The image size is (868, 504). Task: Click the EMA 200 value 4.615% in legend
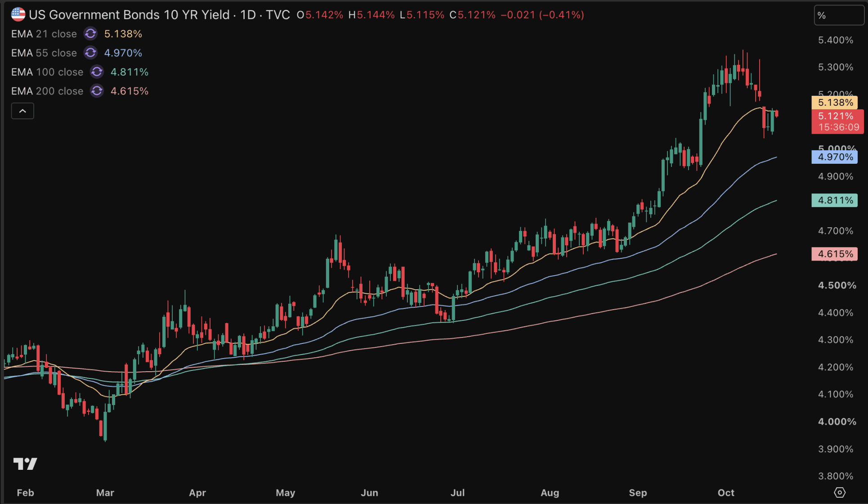pyautogui.click(x=130, y=91)
